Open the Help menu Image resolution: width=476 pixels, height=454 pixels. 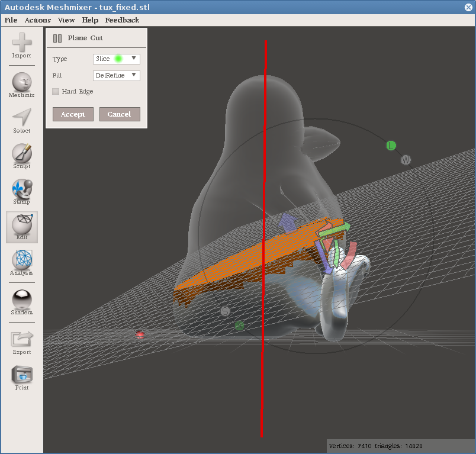[90, 20]
